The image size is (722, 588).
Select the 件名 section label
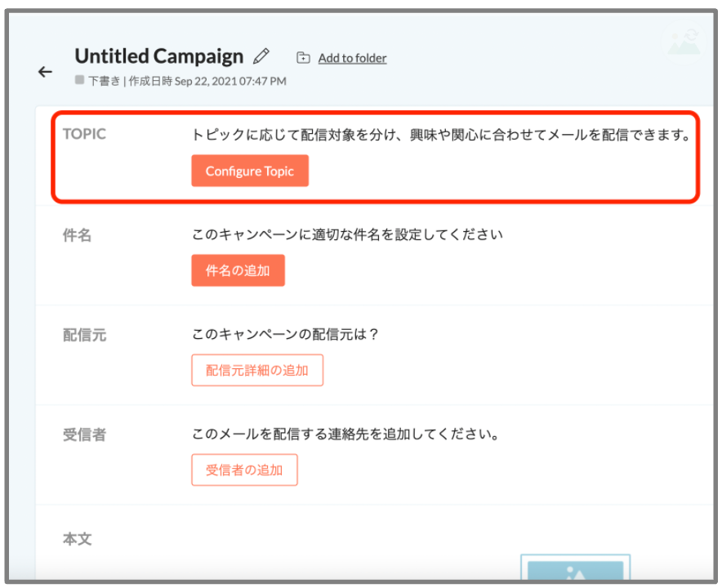[x=77, y=235]
